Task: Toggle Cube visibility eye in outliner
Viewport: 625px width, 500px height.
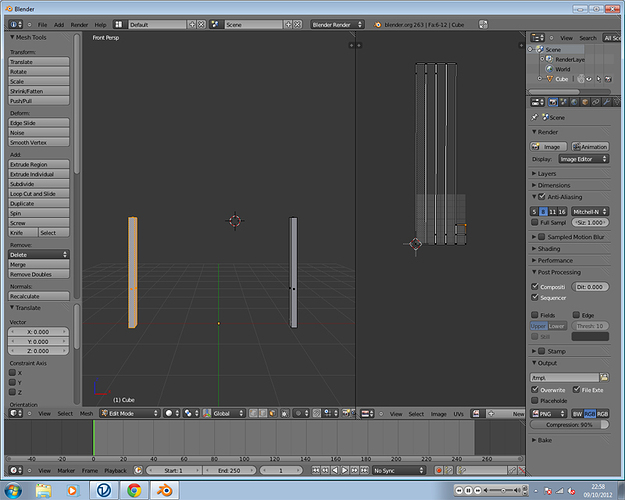Action: 589,79
